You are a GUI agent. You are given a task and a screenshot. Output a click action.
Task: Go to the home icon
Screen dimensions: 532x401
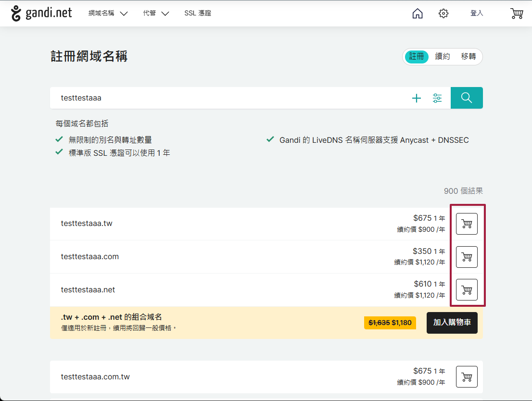pyautogui.click(x=418, y=13)
